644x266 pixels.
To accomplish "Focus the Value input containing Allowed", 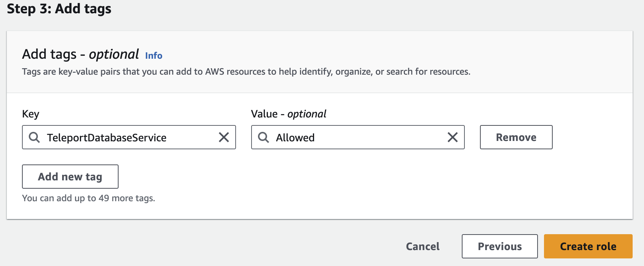I will pos(356,138).
